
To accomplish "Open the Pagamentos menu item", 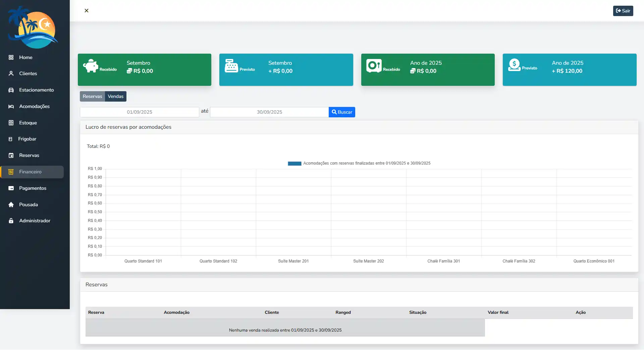I will 33,188.
